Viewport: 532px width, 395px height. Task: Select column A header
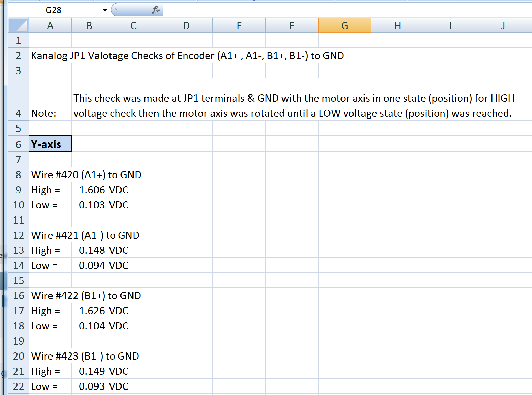[50, 26]
